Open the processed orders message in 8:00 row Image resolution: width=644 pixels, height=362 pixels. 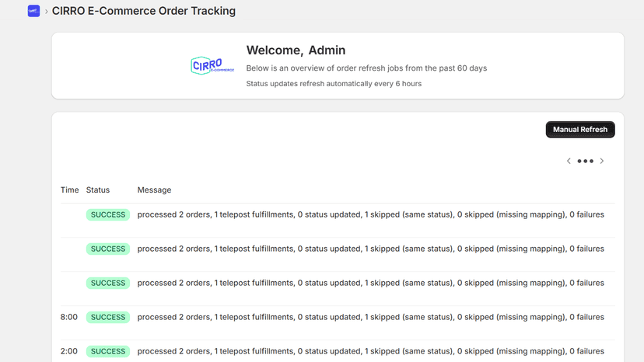[370, 317]
